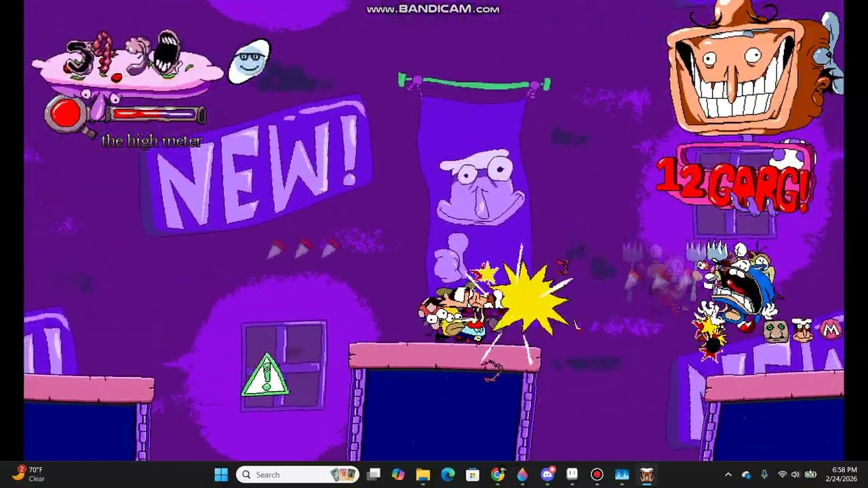Open the colorful droplet app icon

coord(522,474)
